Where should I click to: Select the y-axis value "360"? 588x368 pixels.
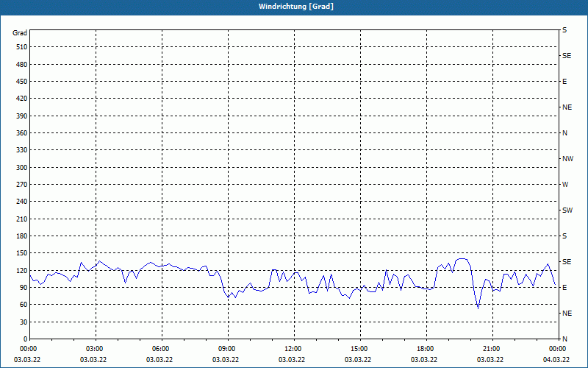tap(22, 133)
